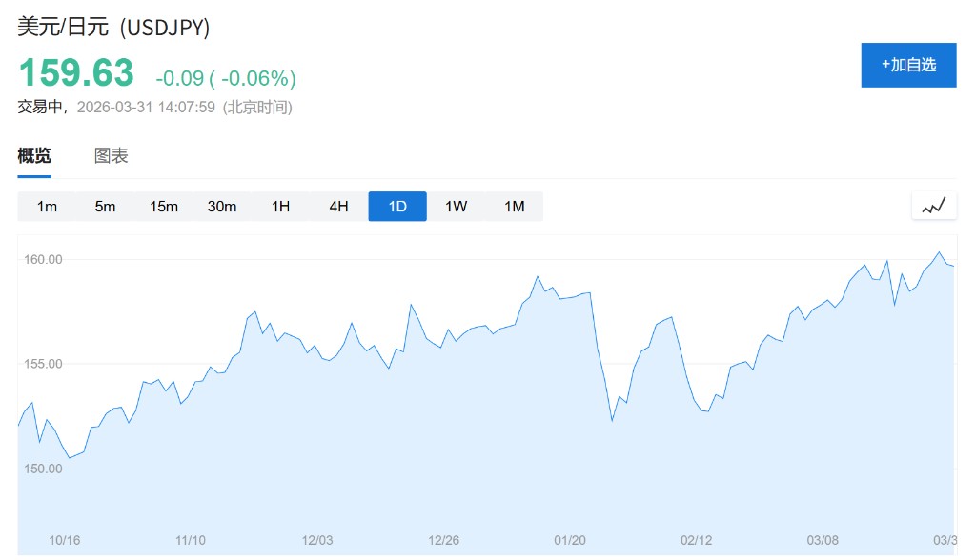The height and width of the screenshot is (560, 976).
Task: Select the 5m timeframe
Action: click(x=105, y=207)
